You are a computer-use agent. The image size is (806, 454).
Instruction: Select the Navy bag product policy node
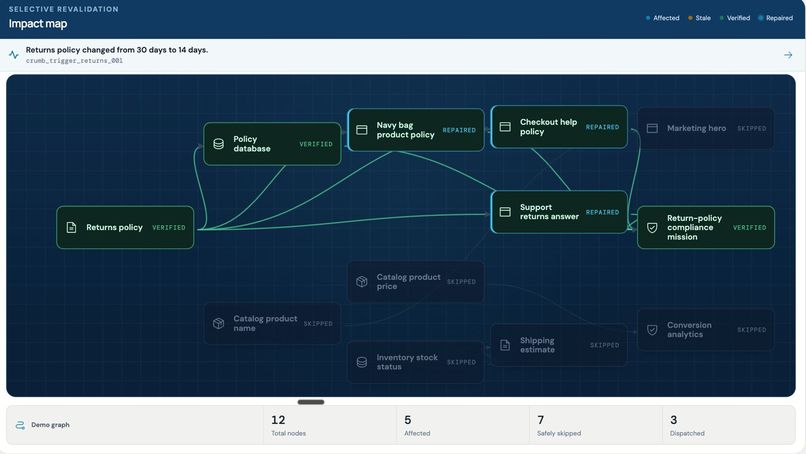coord(416,130)
